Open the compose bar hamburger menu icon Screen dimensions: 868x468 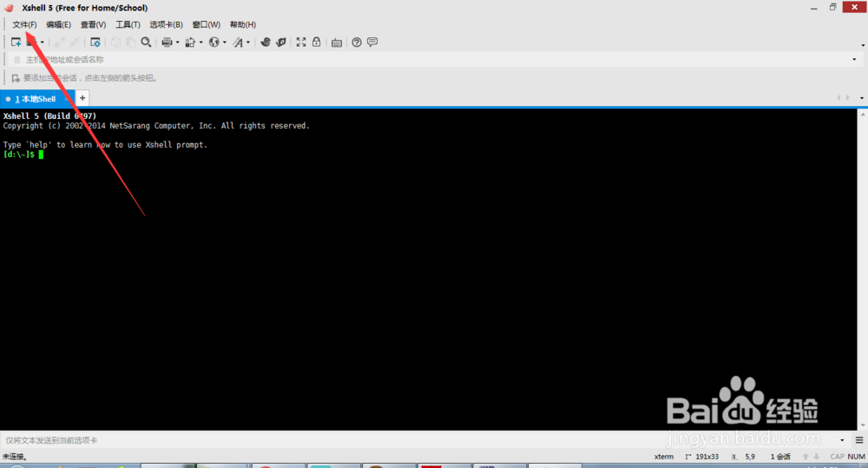(859, 440)
